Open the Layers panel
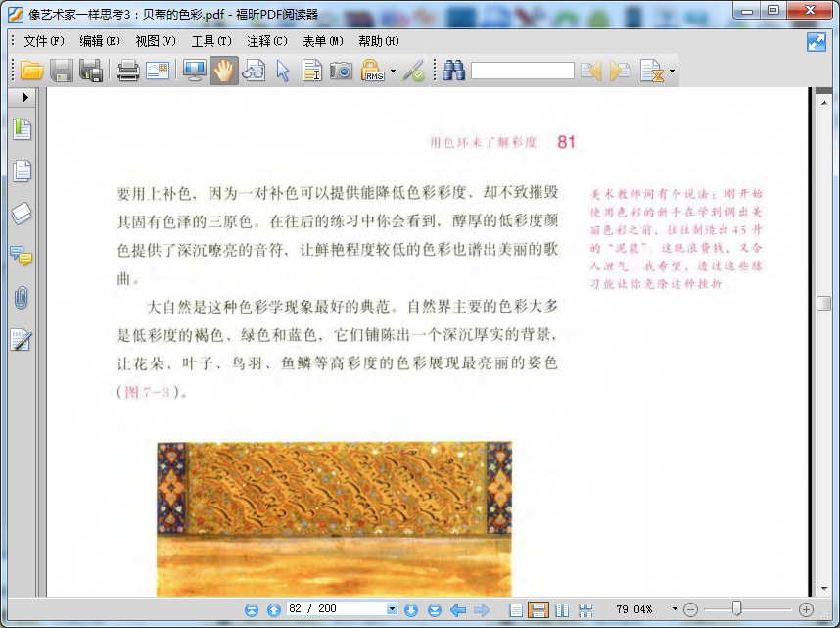This screenshot has width=840, height=628. pyautogui.click(x=22, y=213)
